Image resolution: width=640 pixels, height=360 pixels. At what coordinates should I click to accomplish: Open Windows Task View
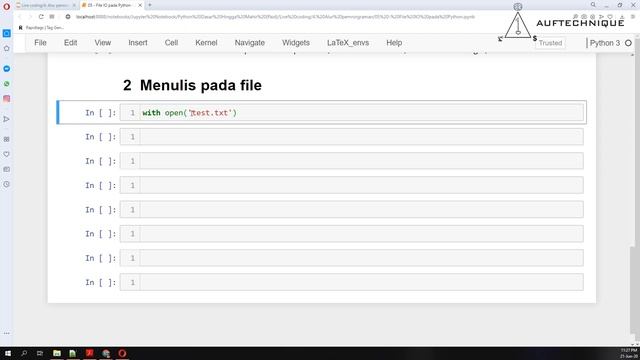pyautogui.click(x=40, y=353)
